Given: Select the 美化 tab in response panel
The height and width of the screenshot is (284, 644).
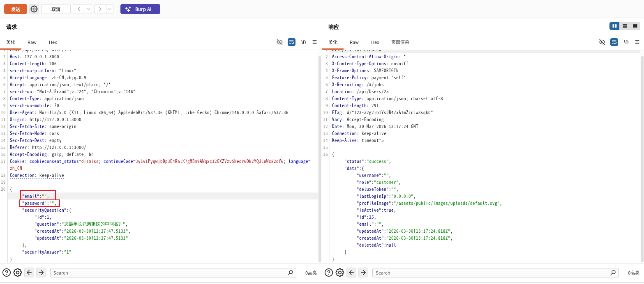Looking at the screenshot, I should coord(333,42).
